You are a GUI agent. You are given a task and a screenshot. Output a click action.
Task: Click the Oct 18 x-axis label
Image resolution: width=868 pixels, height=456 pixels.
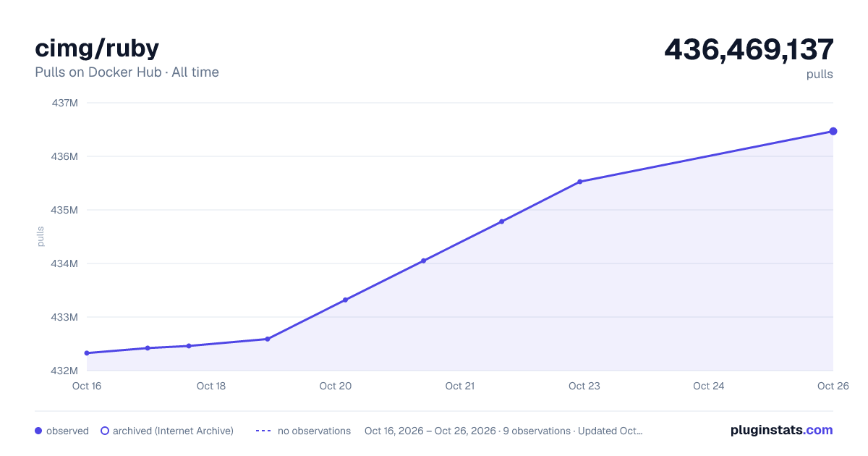coord(211,386)
